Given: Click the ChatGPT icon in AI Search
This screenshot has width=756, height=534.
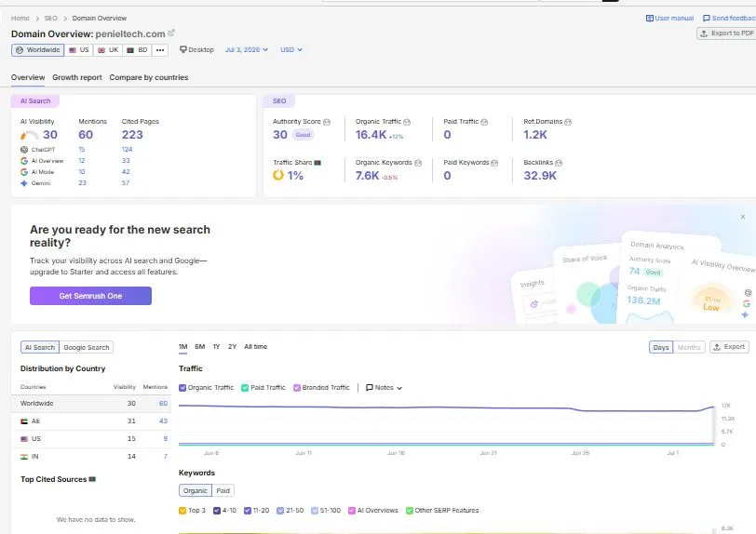Looking at the screenshot, I should pyautogui.click(x=24, y=150).
